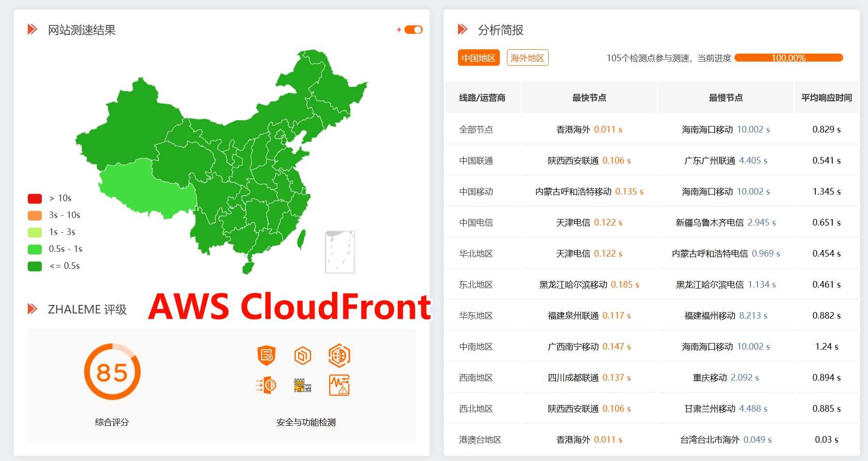Click the chevron icon before ZHALEME 评级
The image size is (868, 461).
coord(32,309)
